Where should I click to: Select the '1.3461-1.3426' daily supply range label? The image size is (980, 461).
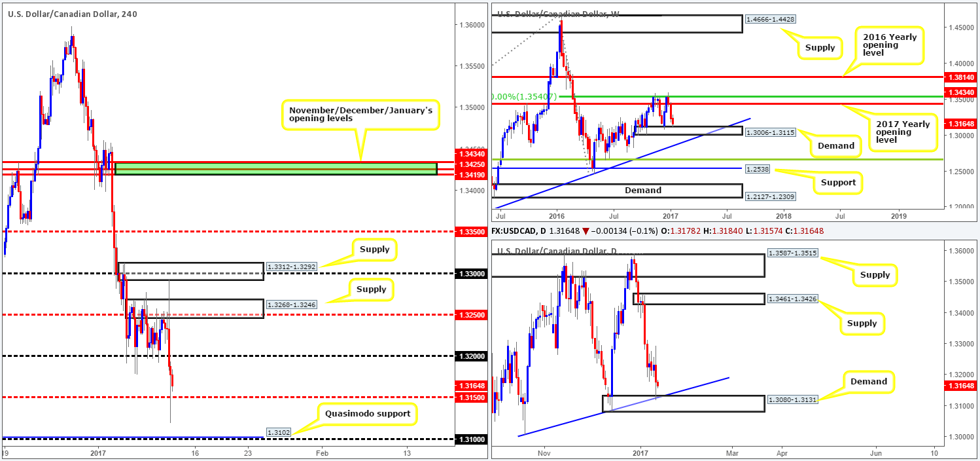(793, 299)
